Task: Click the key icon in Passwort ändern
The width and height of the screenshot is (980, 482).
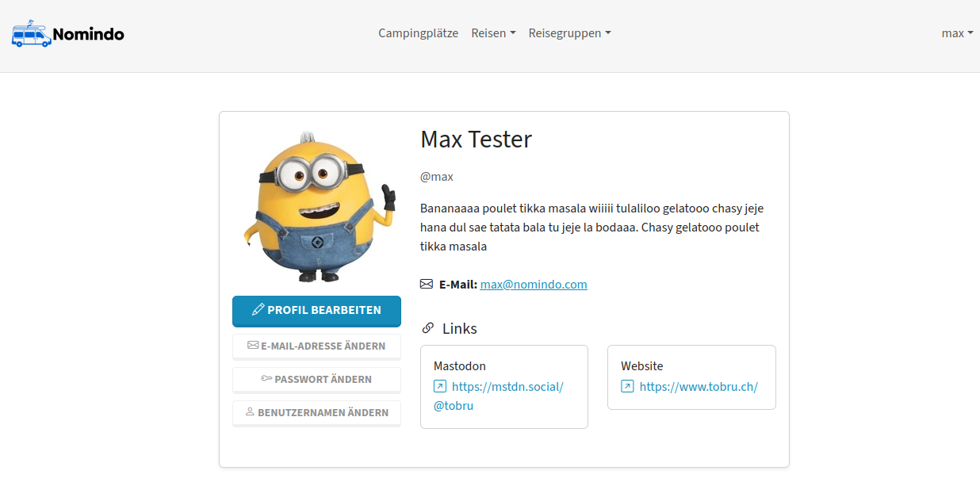Action: (x=266, y=379)
